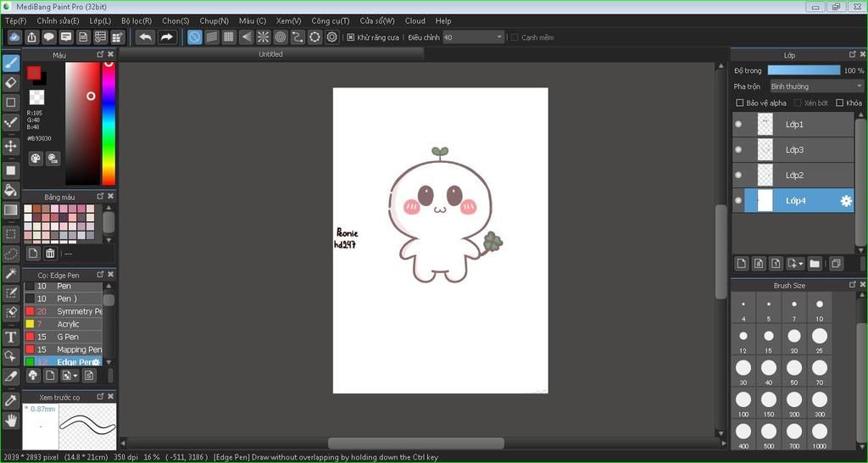The width and height of the screenshot is (868, 463).
Task: Open the Cloud menu
Action: coord(415,20)
